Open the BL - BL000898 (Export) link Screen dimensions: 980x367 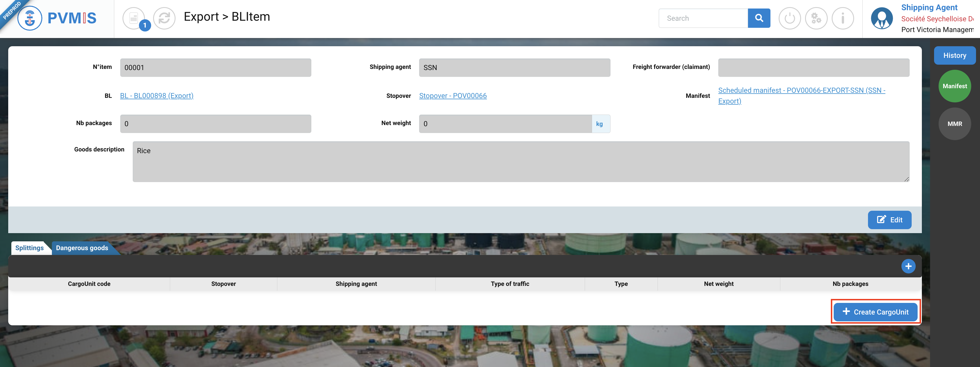157,96
